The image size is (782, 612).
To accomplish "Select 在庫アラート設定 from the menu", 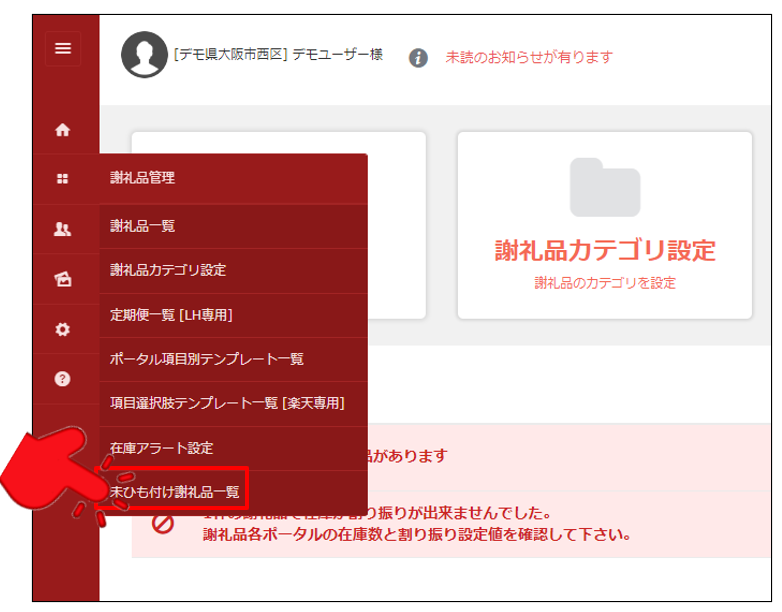I will click(161, 448).
